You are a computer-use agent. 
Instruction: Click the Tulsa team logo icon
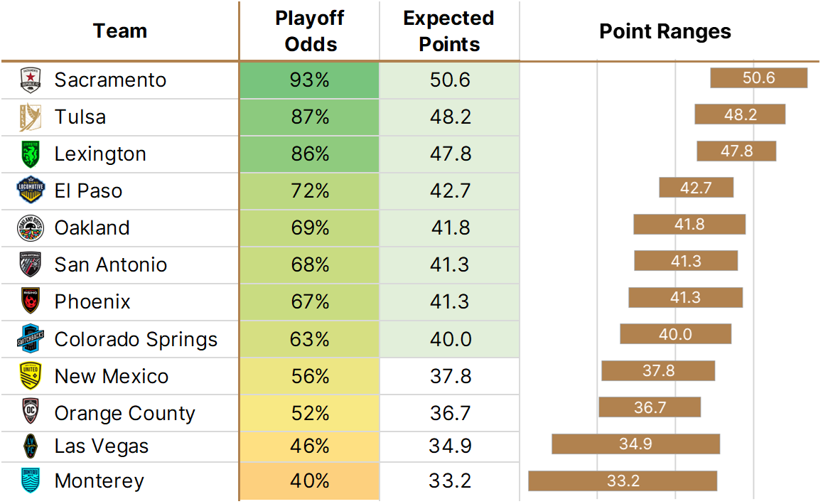(31, 117)
